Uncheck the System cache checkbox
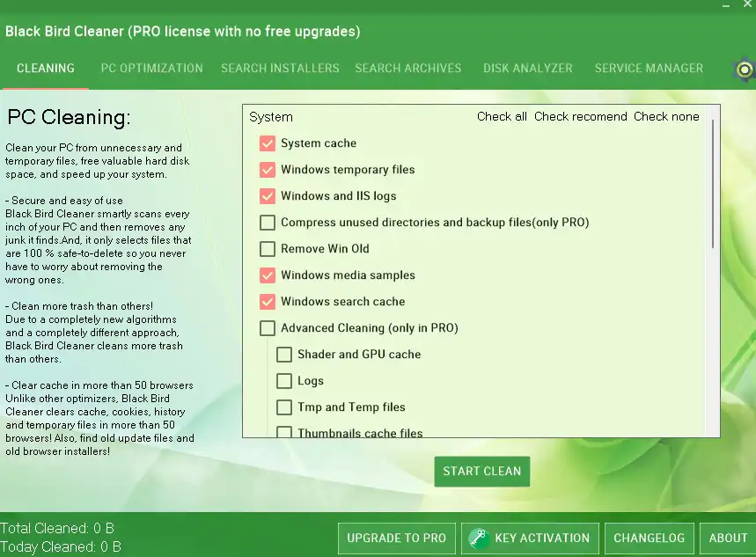This screenshot has width=756, height=557. coord(268,143)
